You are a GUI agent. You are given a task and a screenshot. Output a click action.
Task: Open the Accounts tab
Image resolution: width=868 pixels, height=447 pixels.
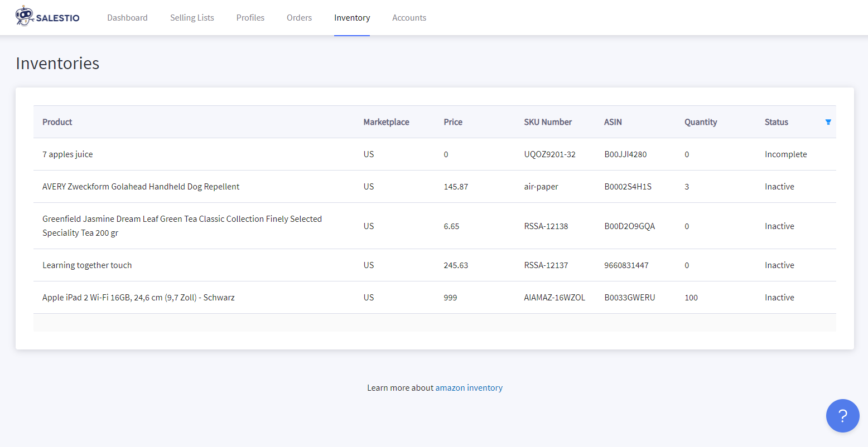coord(409,18)
